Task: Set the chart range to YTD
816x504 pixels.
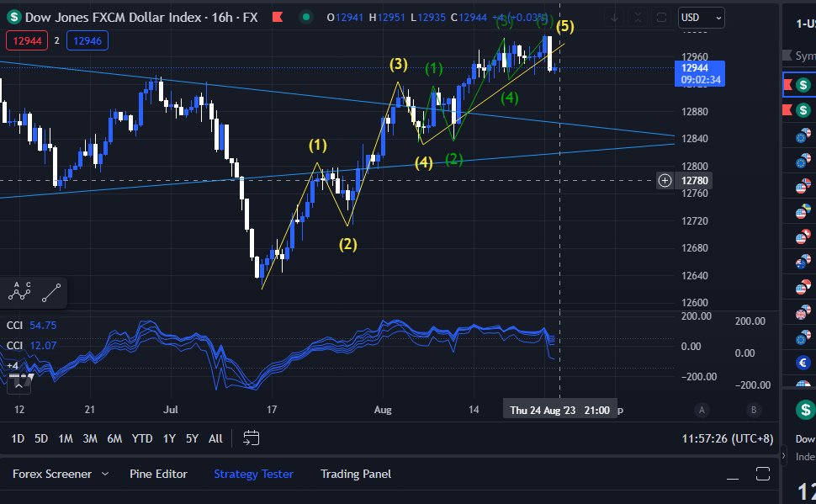Action: point(142,438)
